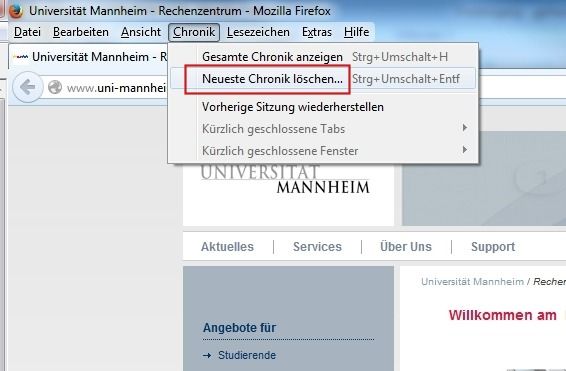566x371 pixels.
Task: Click the Willkommen am heading
Action: (502, 315)
